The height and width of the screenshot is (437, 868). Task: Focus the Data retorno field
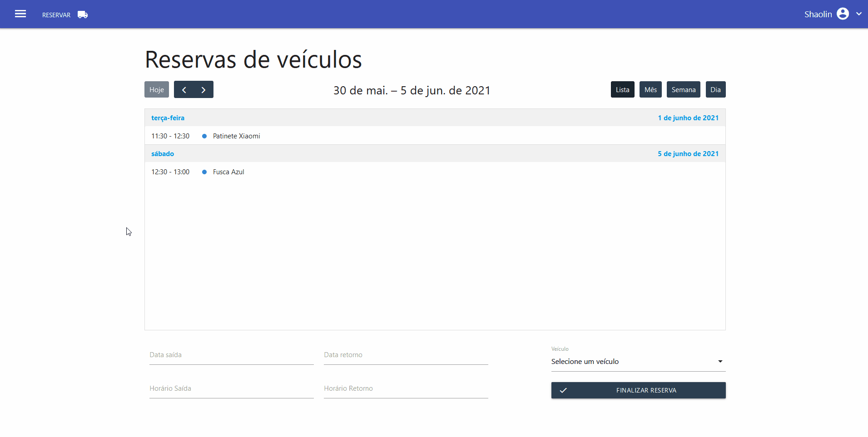tap(406, 355)
